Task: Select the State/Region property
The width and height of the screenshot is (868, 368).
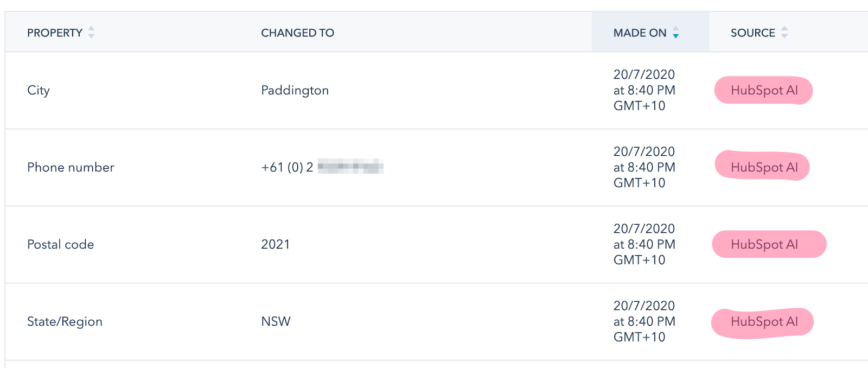Action: (65, 321)
